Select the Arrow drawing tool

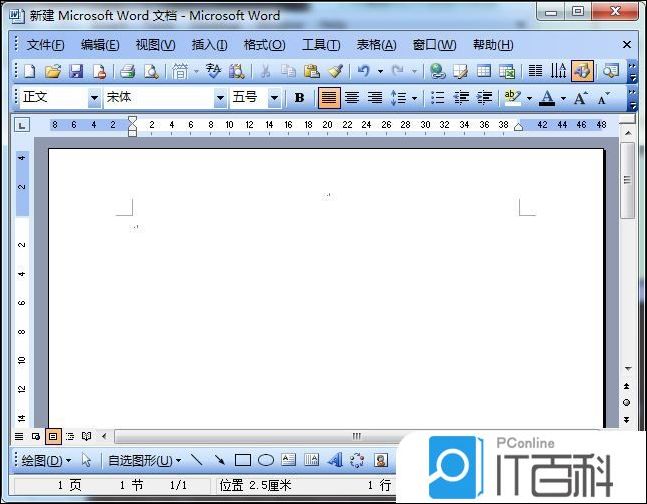220,459
